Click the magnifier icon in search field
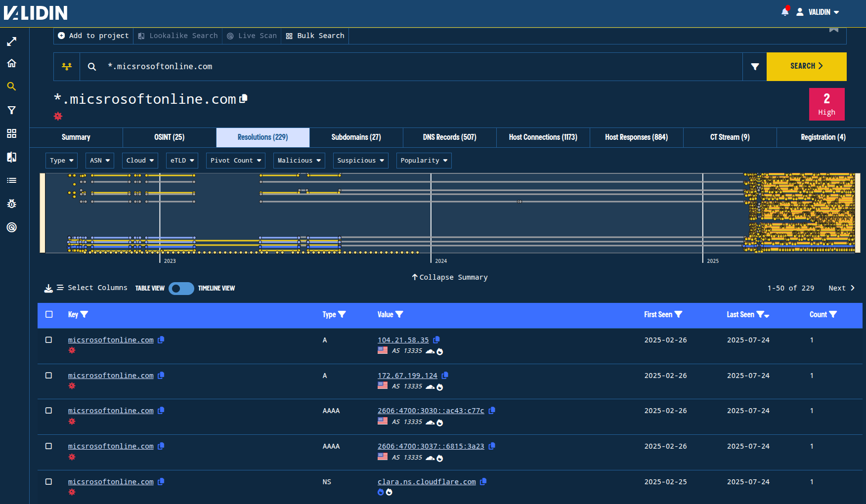This screenshot has width=866, height=504. [92, 66]
